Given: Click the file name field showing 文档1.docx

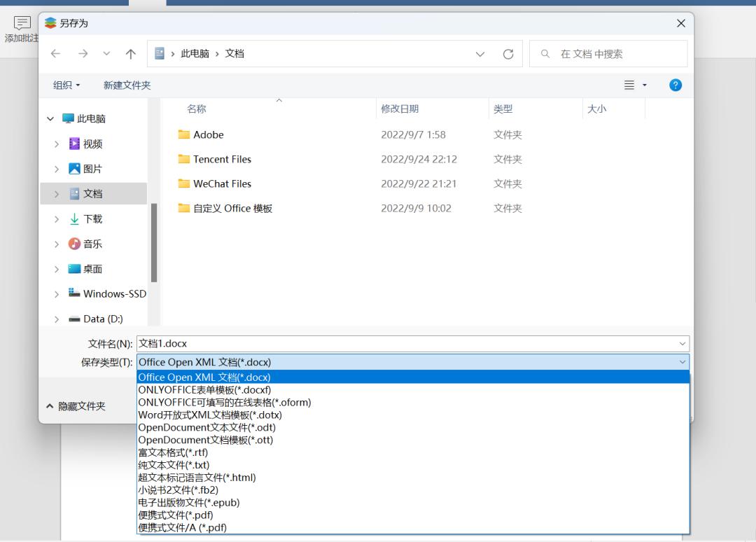Looking at the screenshot, I should click(413, 343).
